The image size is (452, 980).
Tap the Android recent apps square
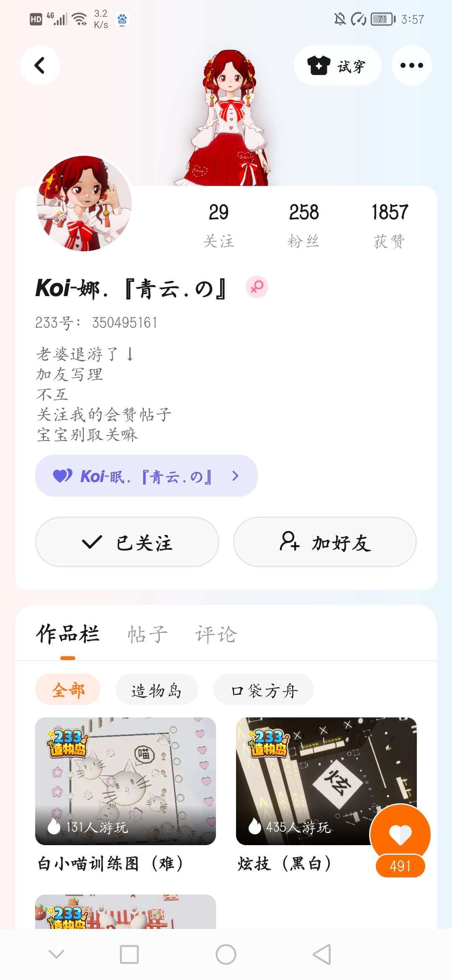click(129, 954)
